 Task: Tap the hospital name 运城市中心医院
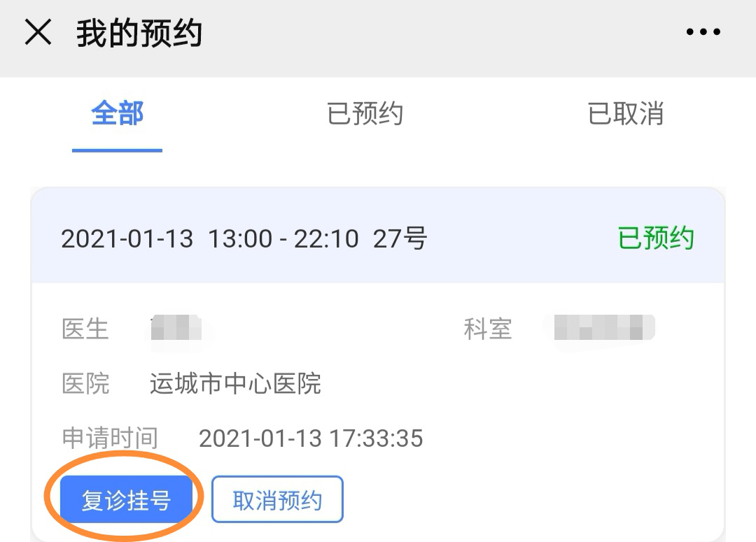pyautogui.click(x=234, y=384)
